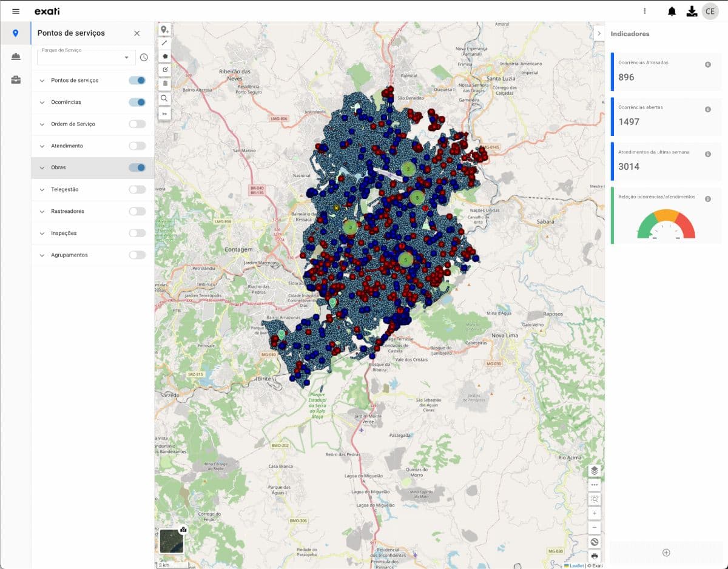Enable the Telegestão toggle
Screen dimensions: 728x569
tap(137, 190)
